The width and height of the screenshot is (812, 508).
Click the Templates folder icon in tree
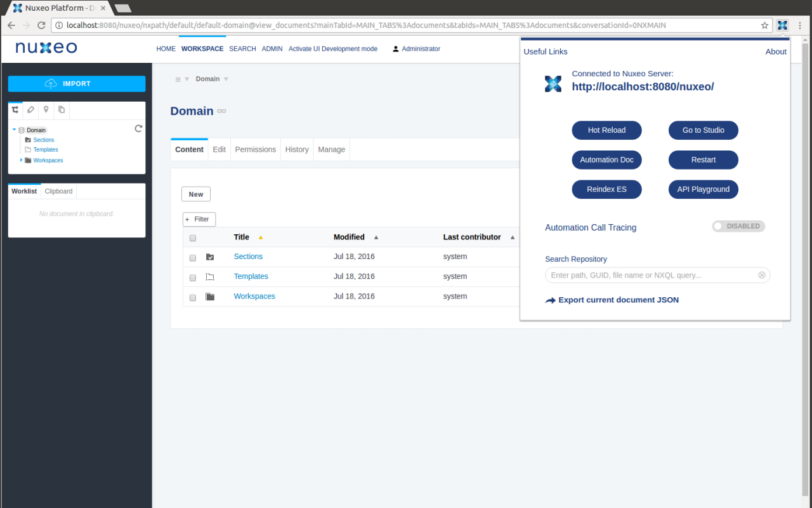28,150
